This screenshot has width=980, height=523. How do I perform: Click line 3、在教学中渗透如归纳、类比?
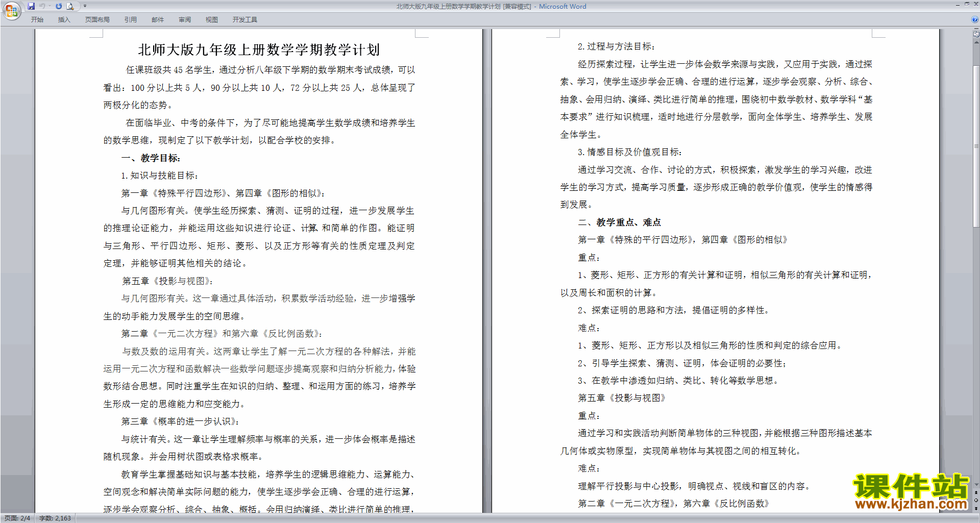[x=678, y=381]
